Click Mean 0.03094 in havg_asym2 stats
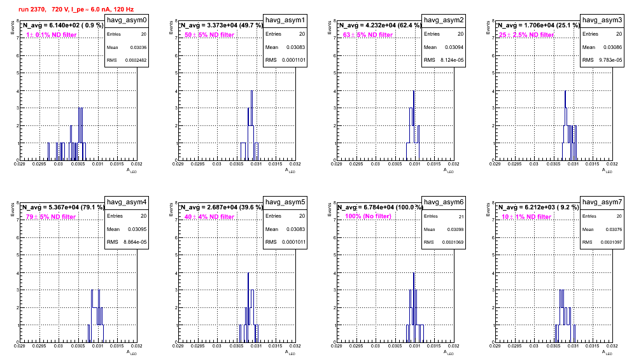 444,47
